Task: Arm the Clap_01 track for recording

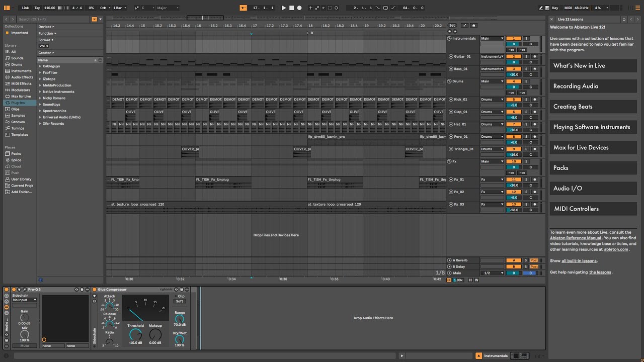Action: pyautogui.click(x=534, y=112)
